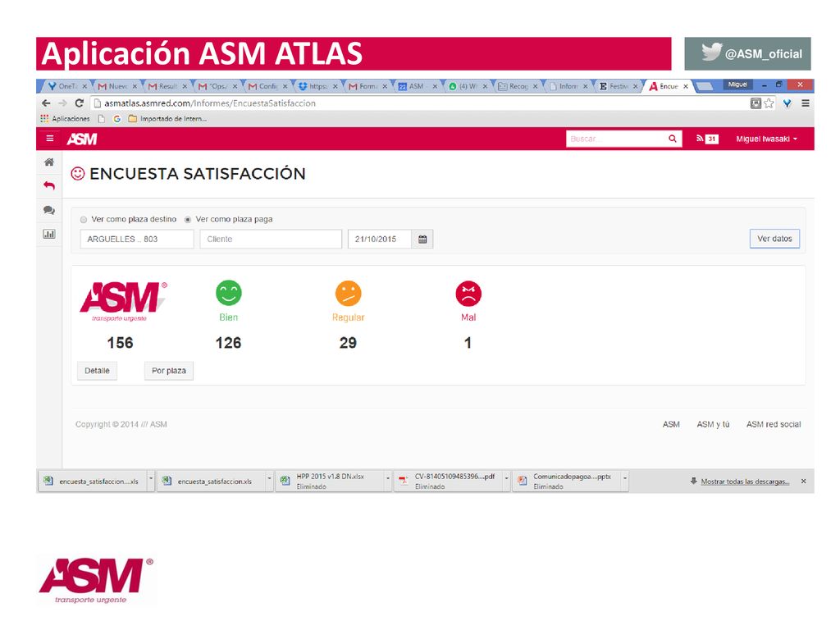Click the orange Regular face icon
This screenshot has width=840, height=630.
[x=348, y=293]
